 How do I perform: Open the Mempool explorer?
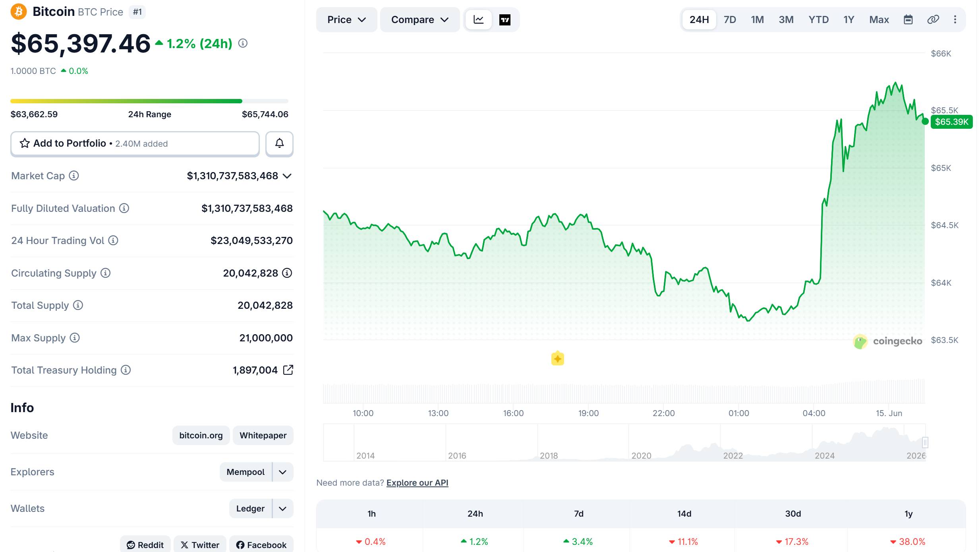pyautogui.click(x=245, y=472)
